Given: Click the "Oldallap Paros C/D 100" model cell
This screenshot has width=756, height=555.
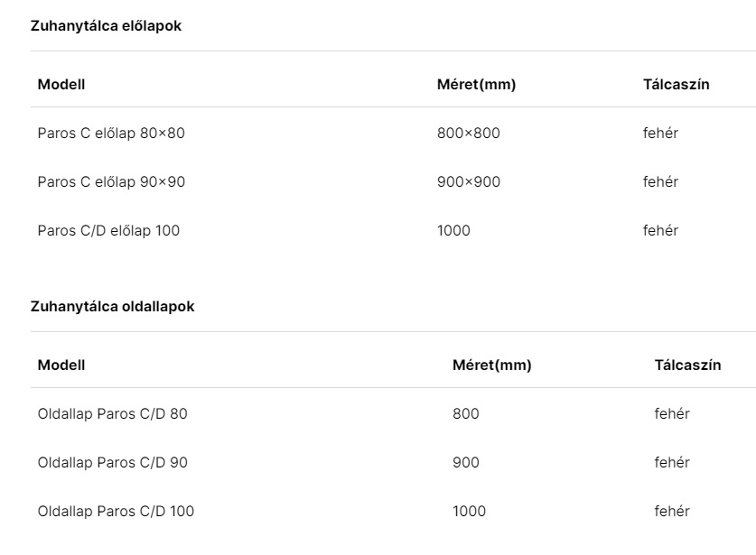Looking at the screenshot, I should click(116, 512).
